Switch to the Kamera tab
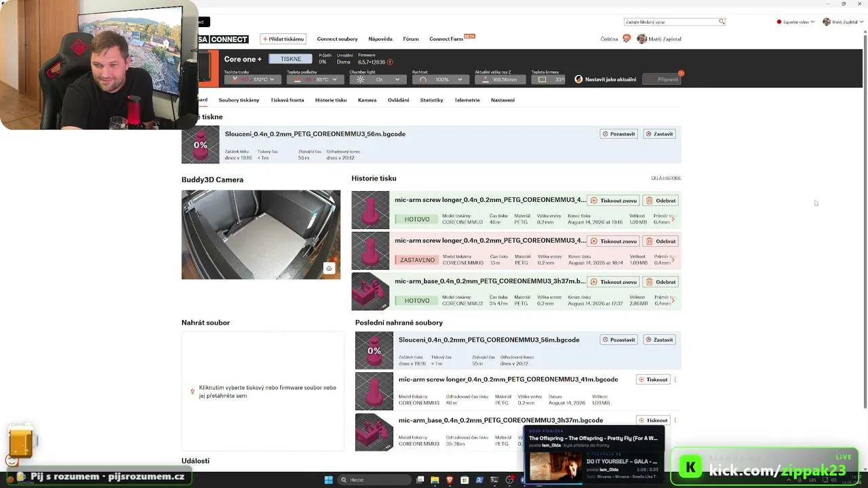 click(x=367, y=100)
